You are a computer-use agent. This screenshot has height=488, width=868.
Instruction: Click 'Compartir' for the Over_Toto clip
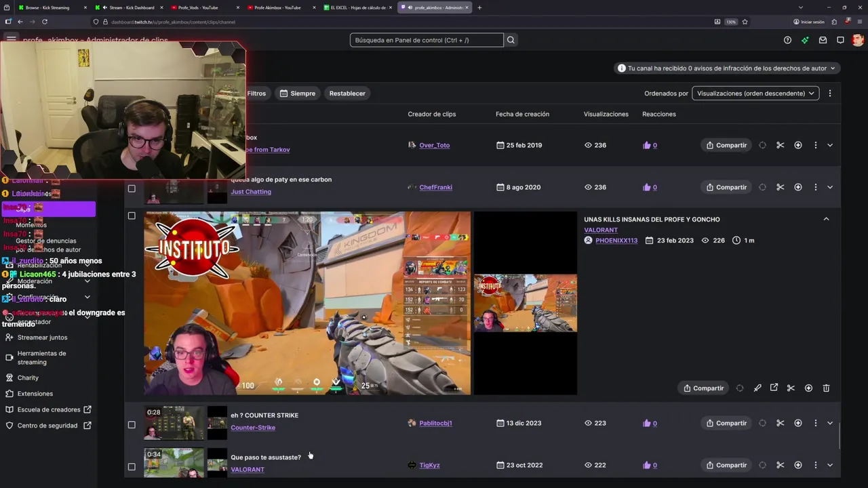[x=726, y=145]
